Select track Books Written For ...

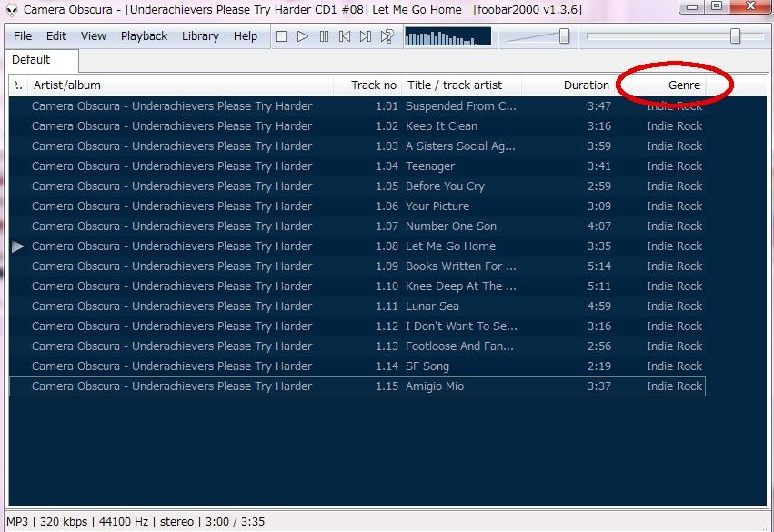(x=357, y=266)
